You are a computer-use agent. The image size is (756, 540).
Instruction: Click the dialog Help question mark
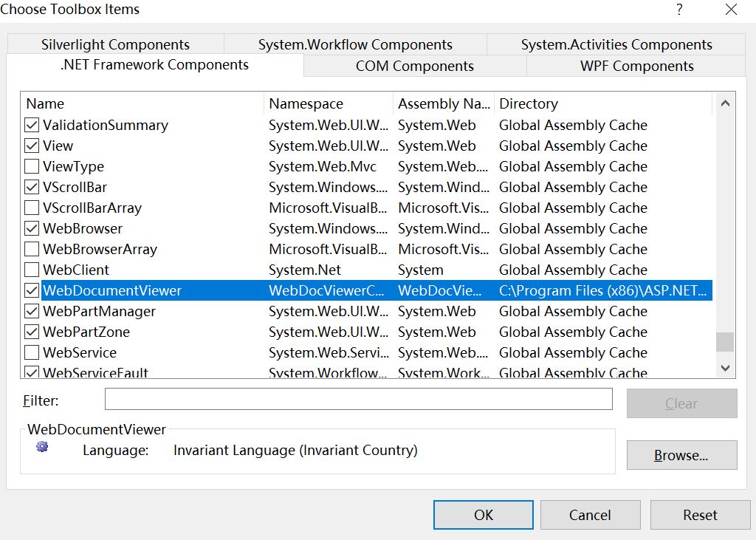point(679,10)
